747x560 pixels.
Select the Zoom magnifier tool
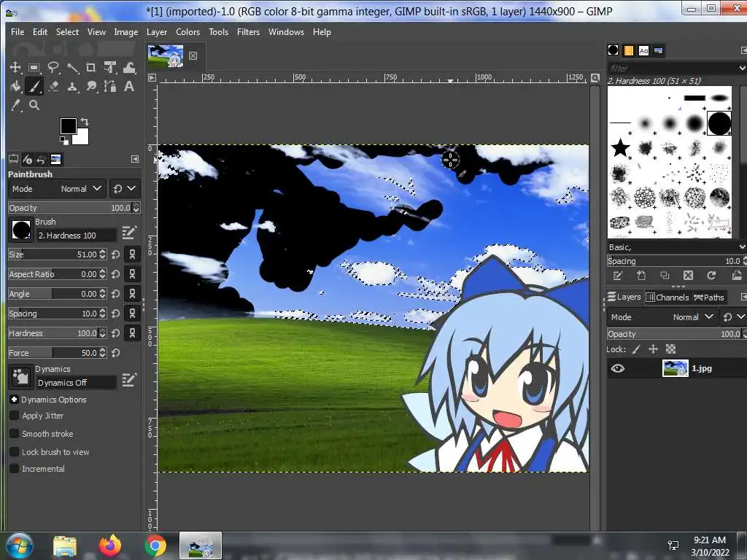pyautogui.click(x=34, y=105)
